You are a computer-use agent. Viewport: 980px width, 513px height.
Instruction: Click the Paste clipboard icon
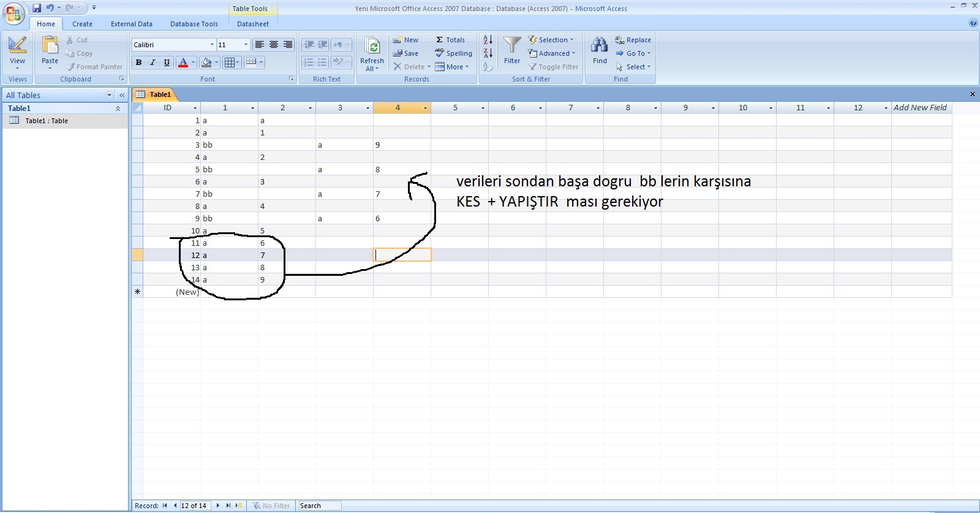point(50,45)
